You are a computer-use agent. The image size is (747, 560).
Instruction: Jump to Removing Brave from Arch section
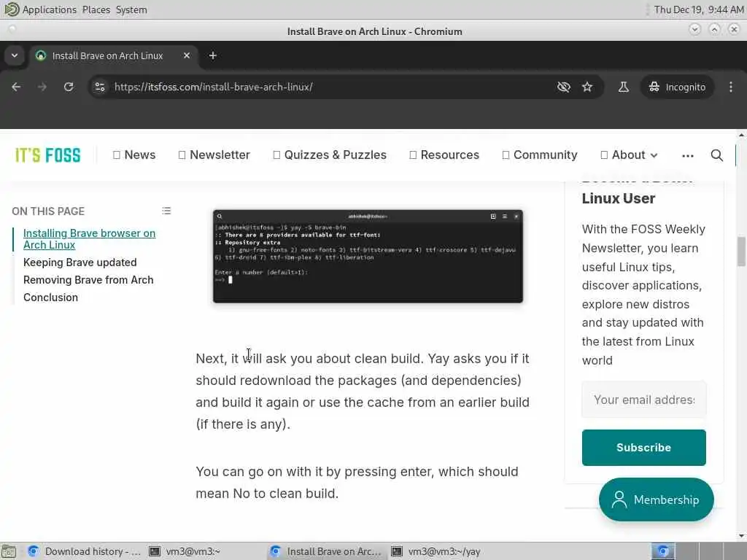pos(88,280)
